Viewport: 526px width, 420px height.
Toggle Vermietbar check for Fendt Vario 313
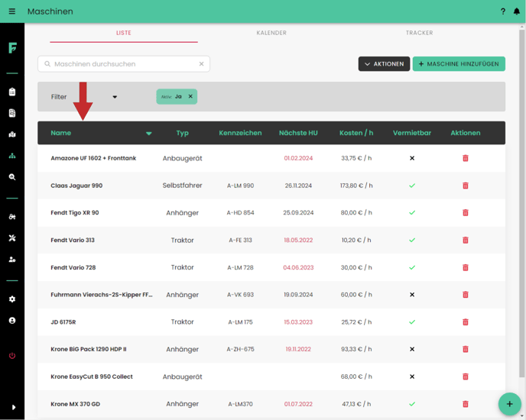pyautogui.click(x=412, y=240)
